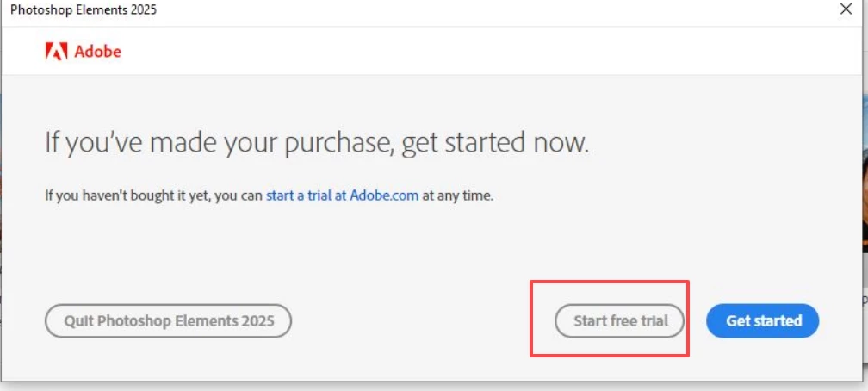Close the Photoshop Elements 2025 dialog
This screenshot has height=391, width=868.
[x=846, y=9]
